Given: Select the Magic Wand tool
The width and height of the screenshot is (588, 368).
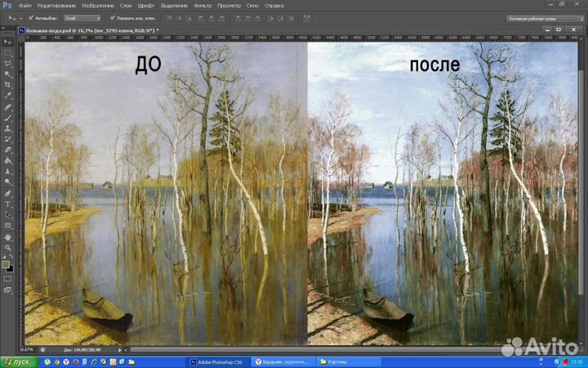Looking at the screenshot, I should (7, 74).
